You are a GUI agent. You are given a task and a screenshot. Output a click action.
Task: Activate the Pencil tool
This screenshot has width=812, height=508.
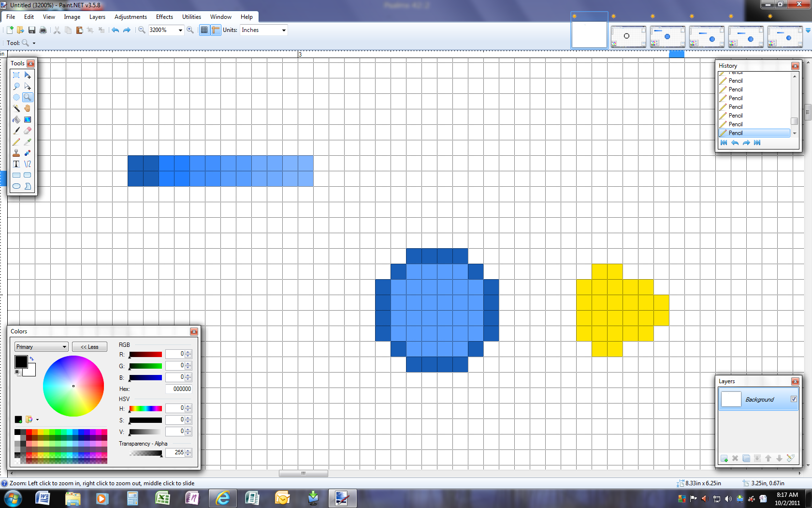(x=16, y=142)
